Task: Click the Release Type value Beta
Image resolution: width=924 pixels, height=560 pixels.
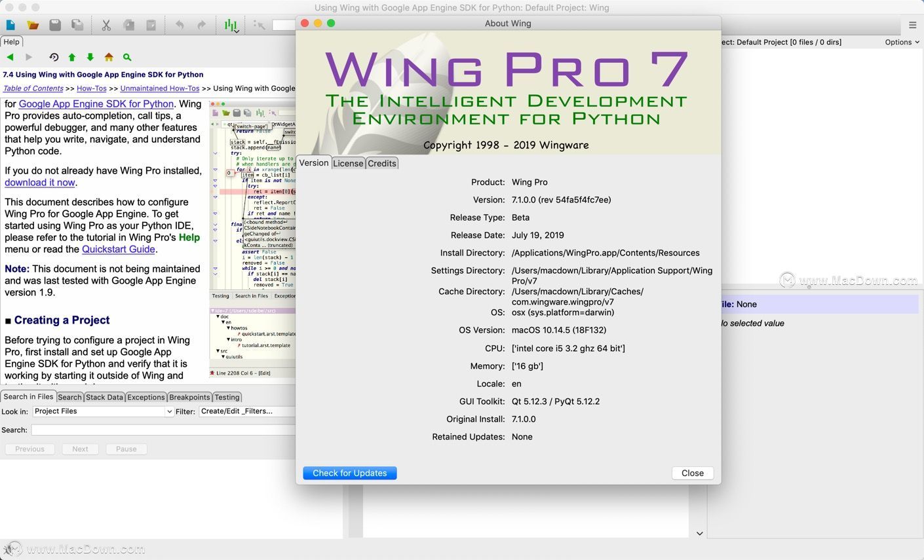Action: coord(520,217)
